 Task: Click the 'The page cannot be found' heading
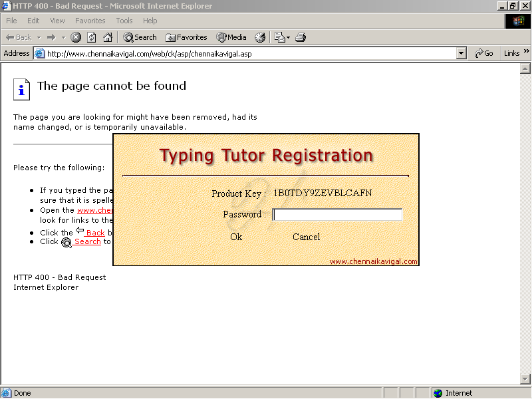tap(112, 86)
